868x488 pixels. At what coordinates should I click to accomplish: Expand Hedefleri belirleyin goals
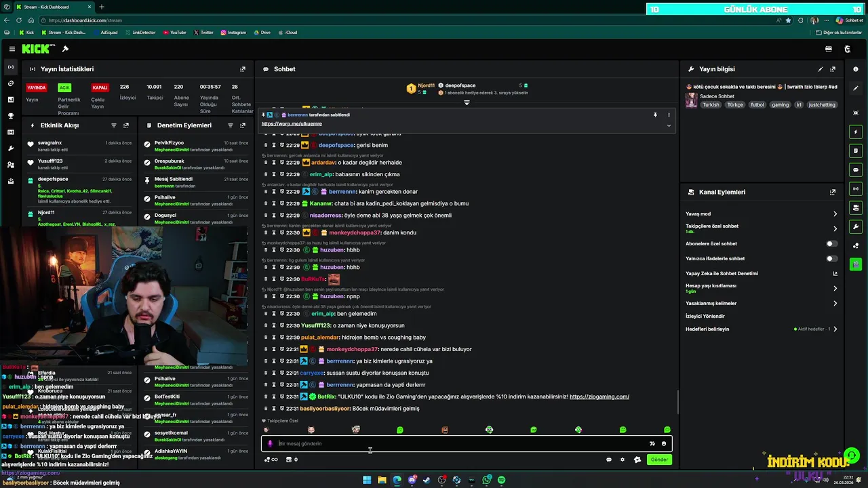click(x=835, y=329)
